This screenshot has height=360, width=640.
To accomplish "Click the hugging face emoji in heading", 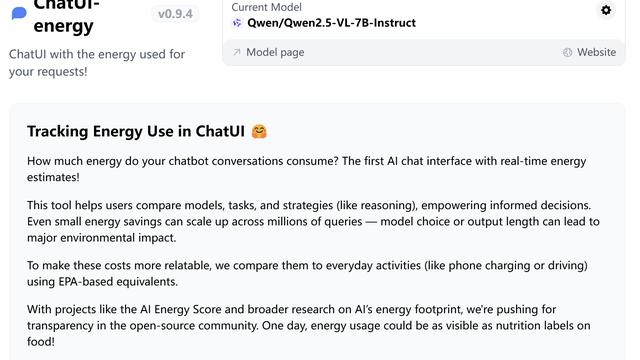I will (x=259, y=131).
